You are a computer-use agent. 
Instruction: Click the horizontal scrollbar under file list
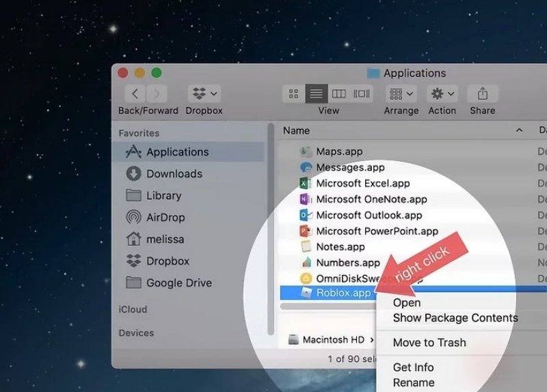(328, 306)
